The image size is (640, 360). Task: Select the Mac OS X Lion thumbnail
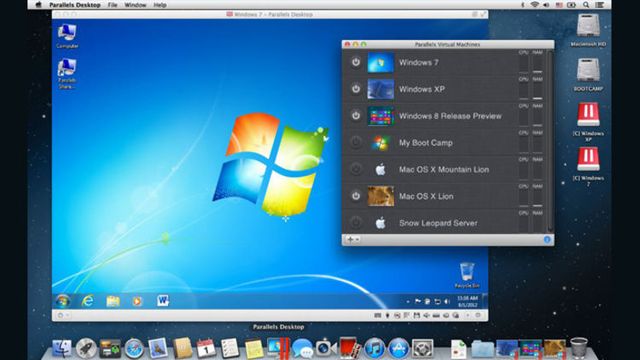(x=380, y=196)
